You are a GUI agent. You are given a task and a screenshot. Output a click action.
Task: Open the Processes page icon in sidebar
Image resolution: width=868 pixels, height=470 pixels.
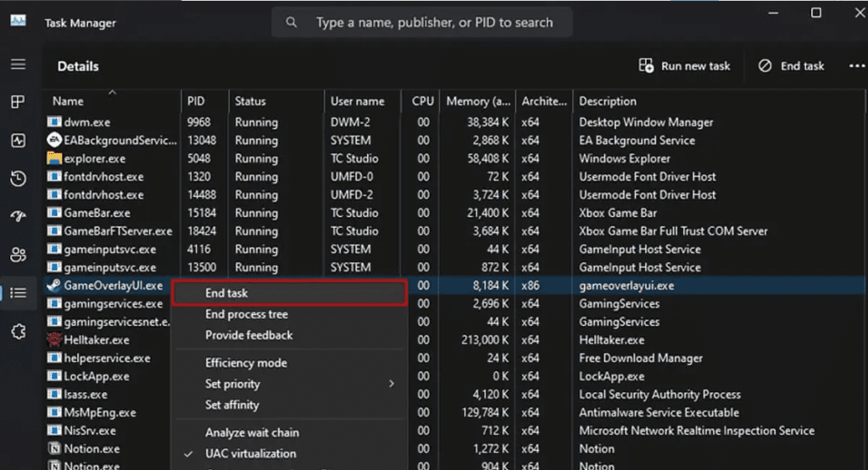18,102
